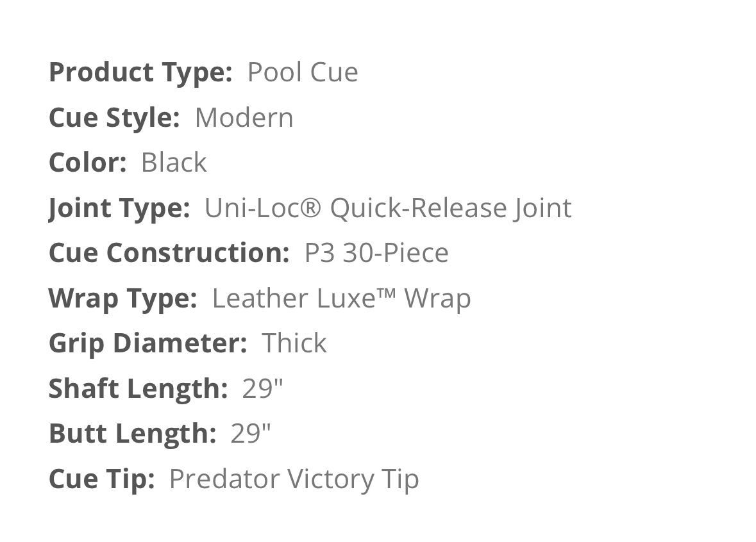Click the shaft length 29" value

point(262,389)
